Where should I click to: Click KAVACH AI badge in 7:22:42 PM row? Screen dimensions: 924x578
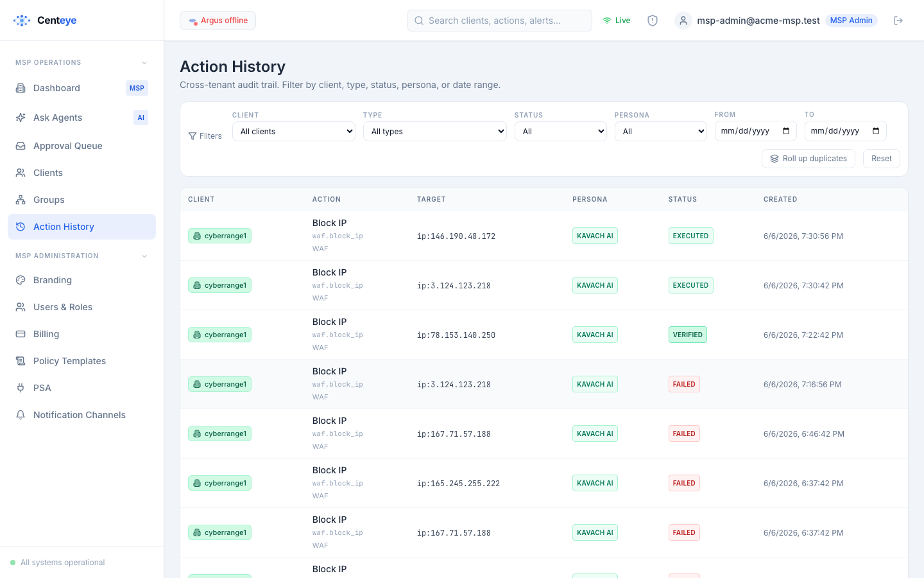click(x=595, y=335)
